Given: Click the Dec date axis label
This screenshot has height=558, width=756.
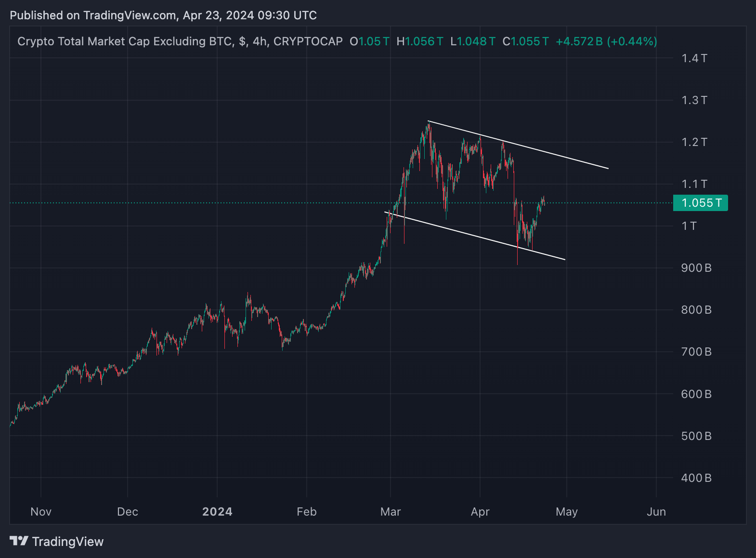Looking at the screenshot, I should coord(128,512).
